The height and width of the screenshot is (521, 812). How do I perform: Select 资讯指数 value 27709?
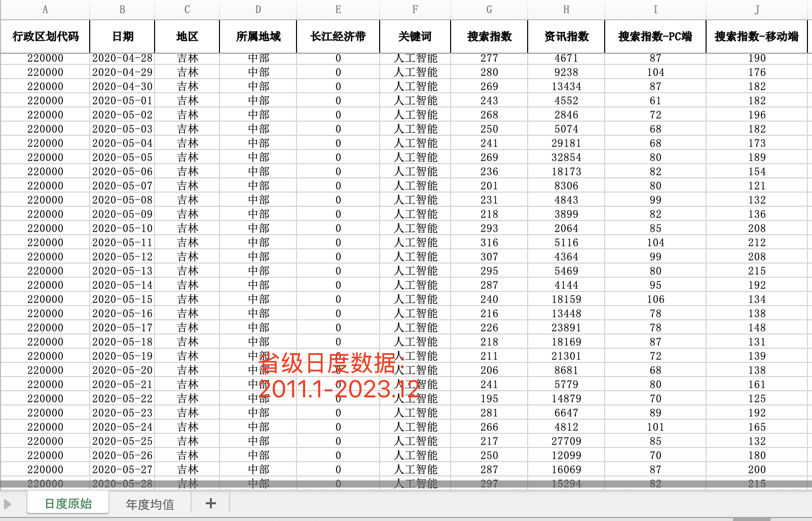[x=566, y=441]
